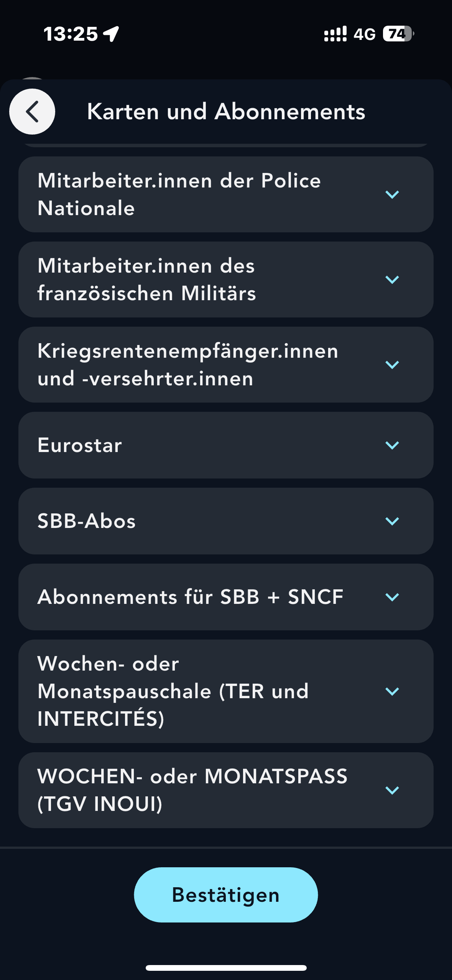
Task: Tap the battery level indicator
Action: coord(398,34)
